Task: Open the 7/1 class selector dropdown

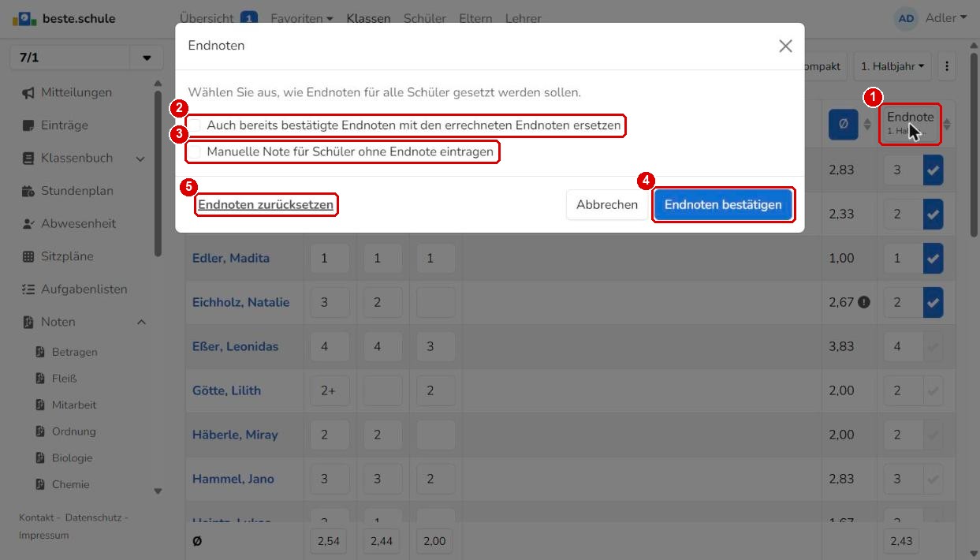Action: tap(147, 58)
